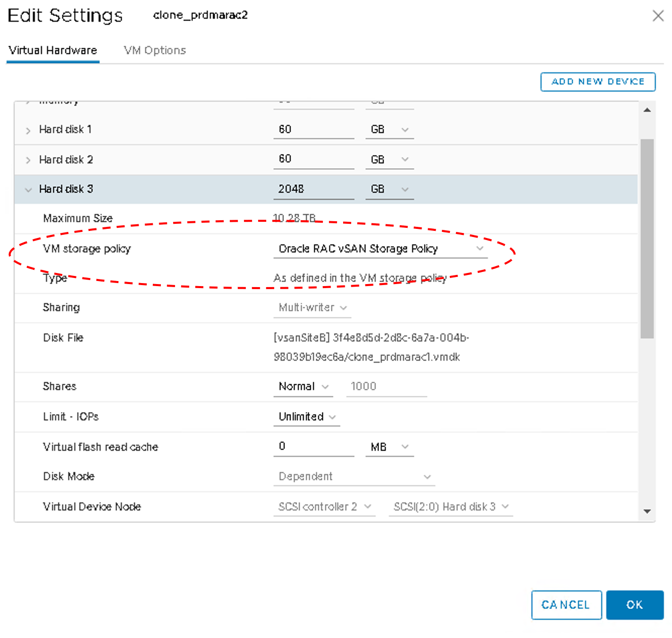The image size is (672, 638).
Task: Select the Virtual Hardware tab
Action: pyautogui.click(x=53, y=51)
